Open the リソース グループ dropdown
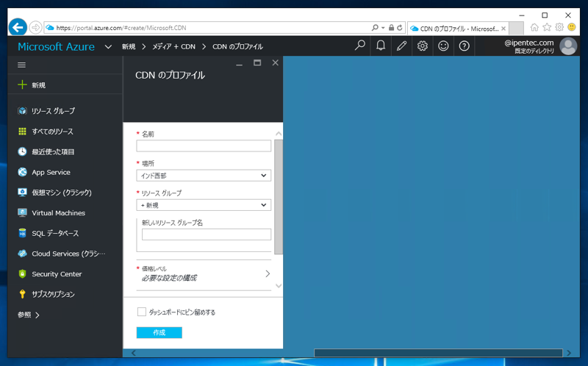The image size is (588, 366). (x=204, y=205)
